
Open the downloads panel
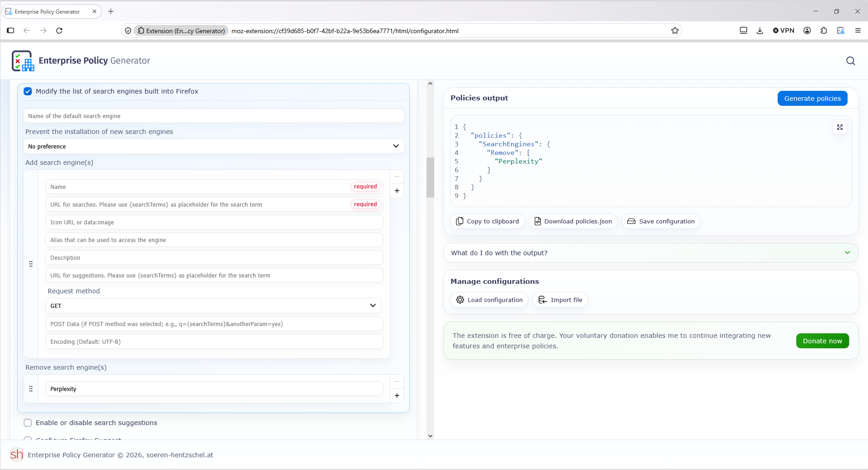[x=760, y=30]
